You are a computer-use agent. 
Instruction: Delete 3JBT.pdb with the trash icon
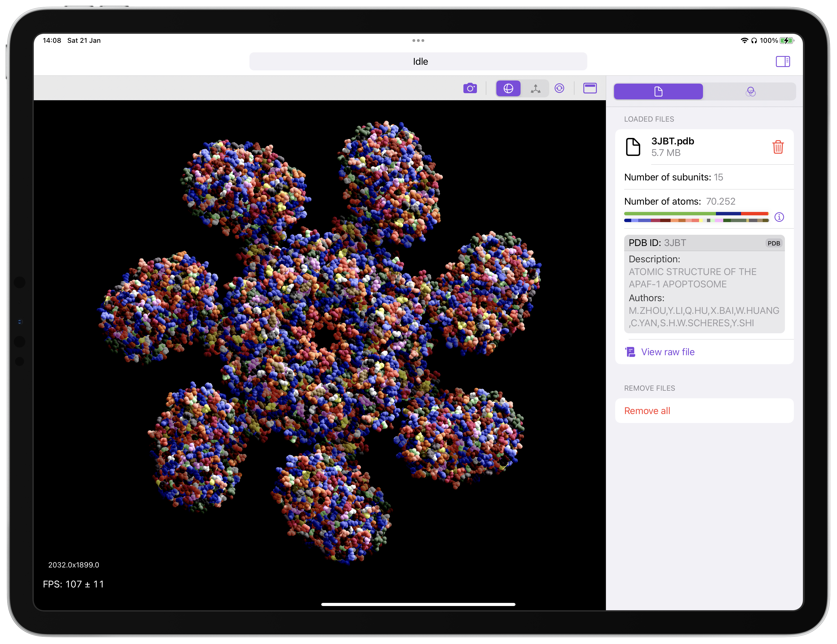[x=778, y=147]
